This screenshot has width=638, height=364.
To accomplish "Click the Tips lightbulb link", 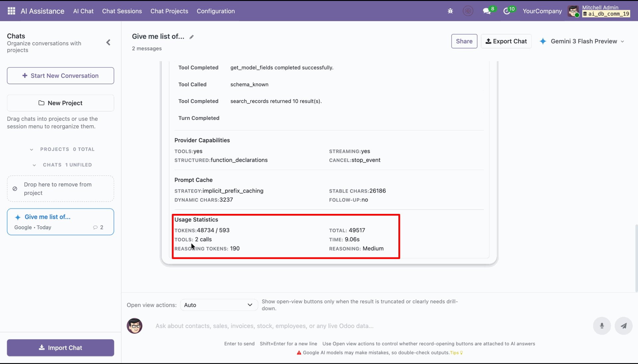I will tap(456, 353).
